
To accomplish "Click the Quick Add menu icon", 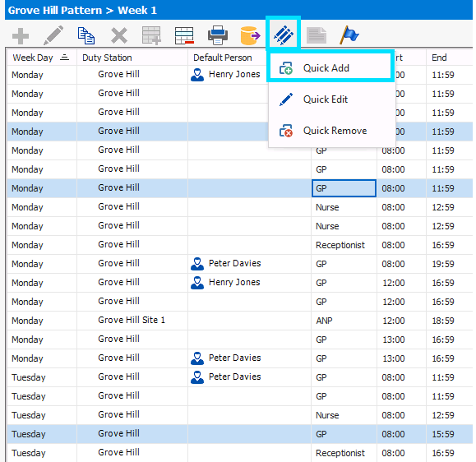I will tap(285, 68).
